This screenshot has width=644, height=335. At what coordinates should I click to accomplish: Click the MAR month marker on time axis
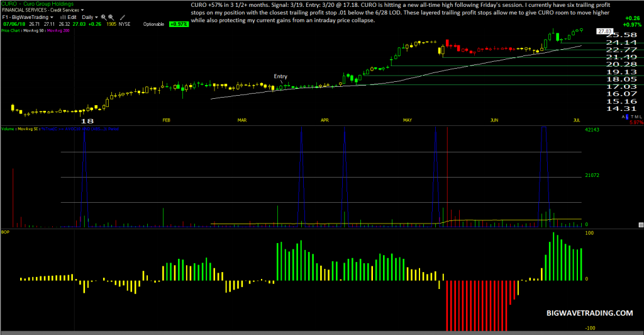pyautogui.click(x=242, y=120)
